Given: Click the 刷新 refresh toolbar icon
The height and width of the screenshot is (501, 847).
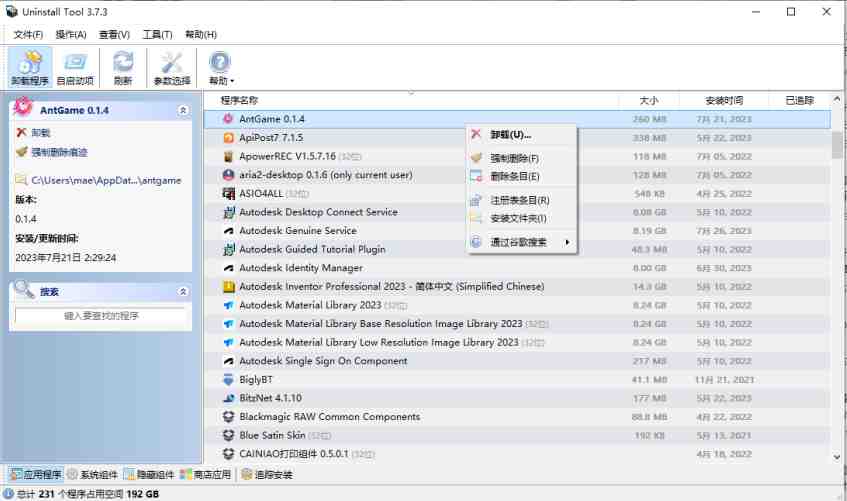Looking at the screenshot, I should coord(123,68).
